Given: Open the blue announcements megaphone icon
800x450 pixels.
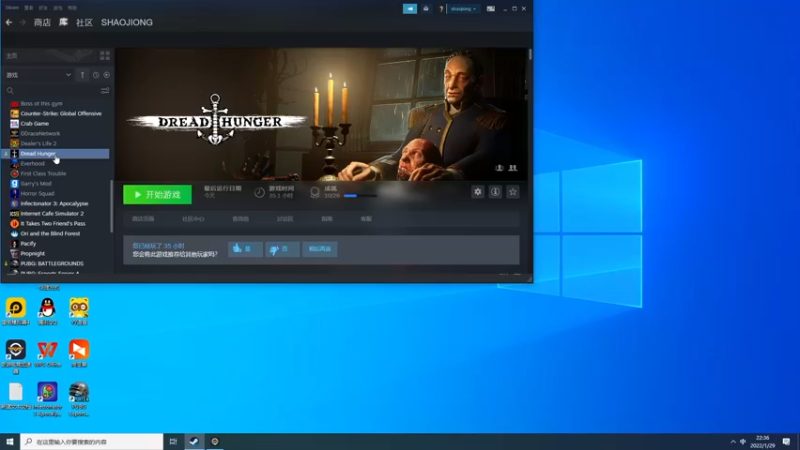Looking at the screenshot, I should (410, 9).
